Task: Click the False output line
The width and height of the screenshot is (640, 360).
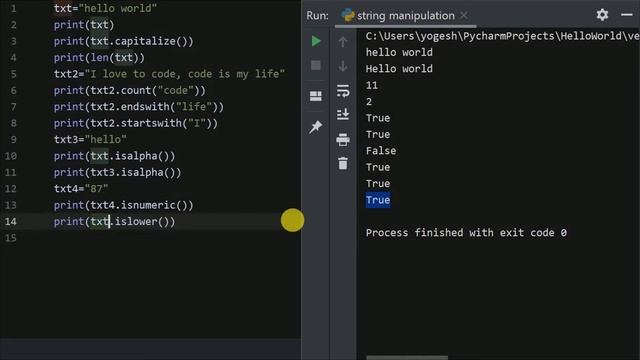Action: 381,151
